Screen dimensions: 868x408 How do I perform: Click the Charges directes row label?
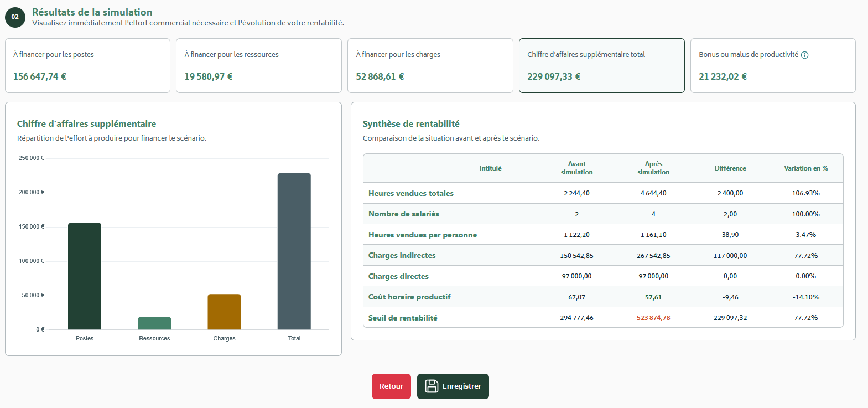(398, 276)
